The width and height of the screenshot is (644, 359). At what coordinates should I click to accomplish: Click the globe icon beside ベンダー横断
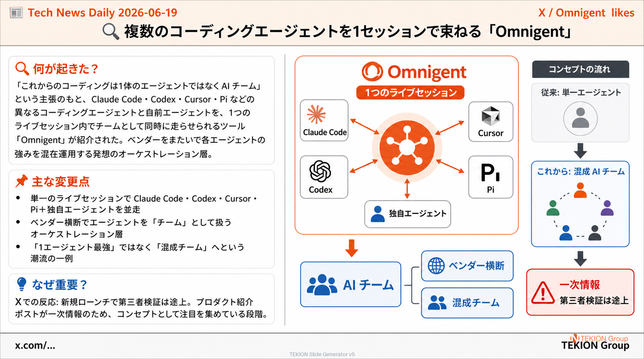point(436,266)
